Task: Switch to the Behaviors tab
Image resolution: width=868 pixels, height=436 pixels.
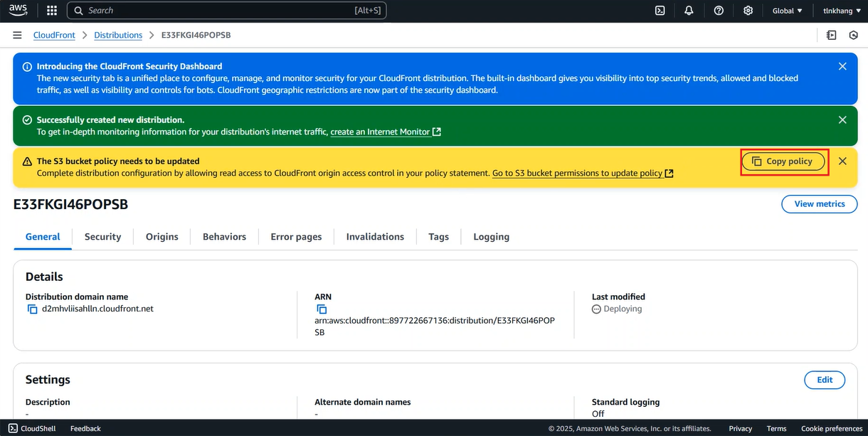Action: tap(224, 237)
